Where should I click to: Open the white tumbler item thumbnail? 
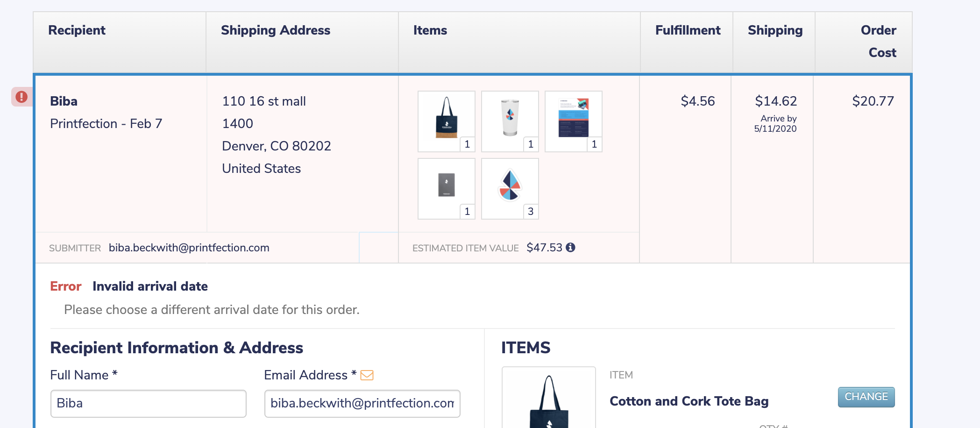(x=510, y=121)
